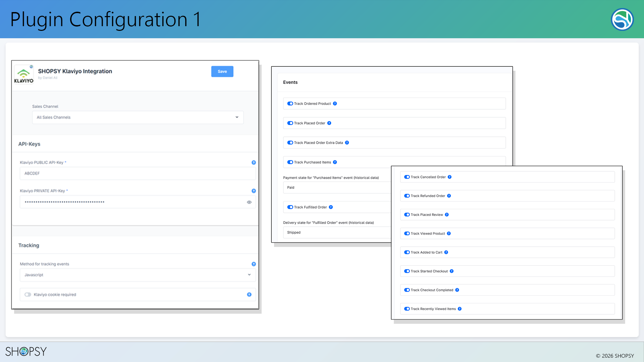The width and height of the screenshot is (644, 362).
Task: Open the Sales Channel dropdown
Action: (138, 117)
